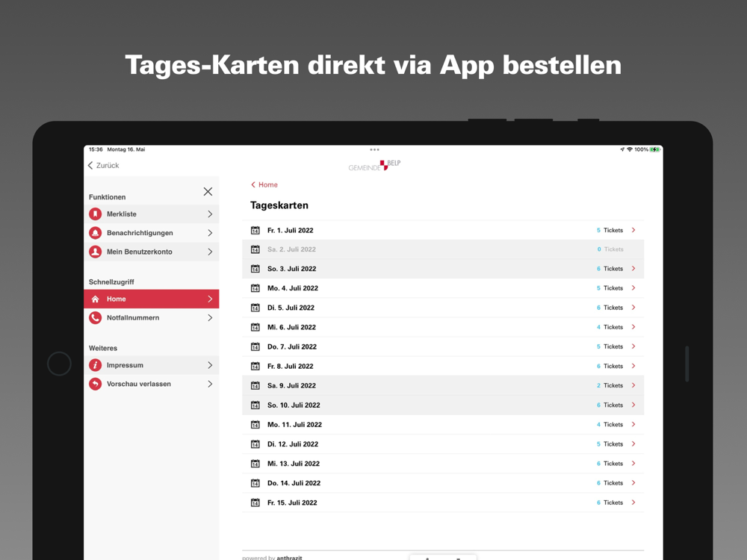The height and width of the screenshot is (560, 747).
Task: Tap the Notfallnummern phone icon
Action: [96, 317]
